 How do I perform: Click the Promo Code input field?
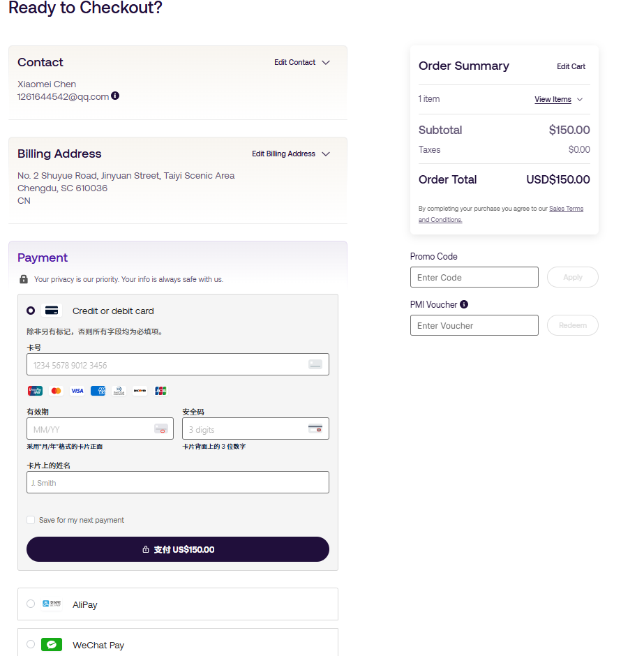[x=474, y=277]
